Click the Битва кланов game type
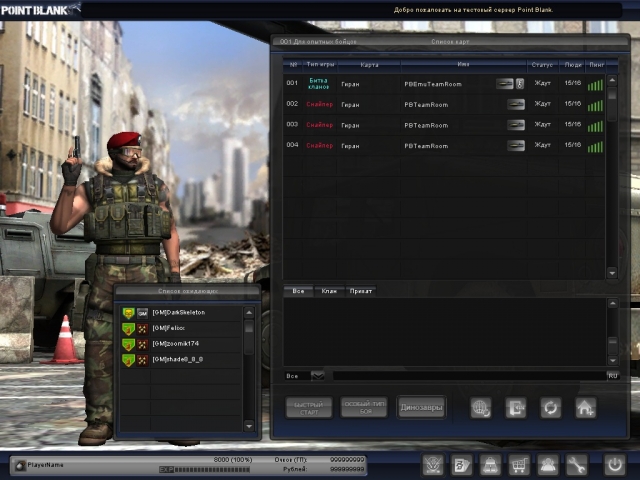The height and width of the screenshot is (480, 640). tap(319, 84)
